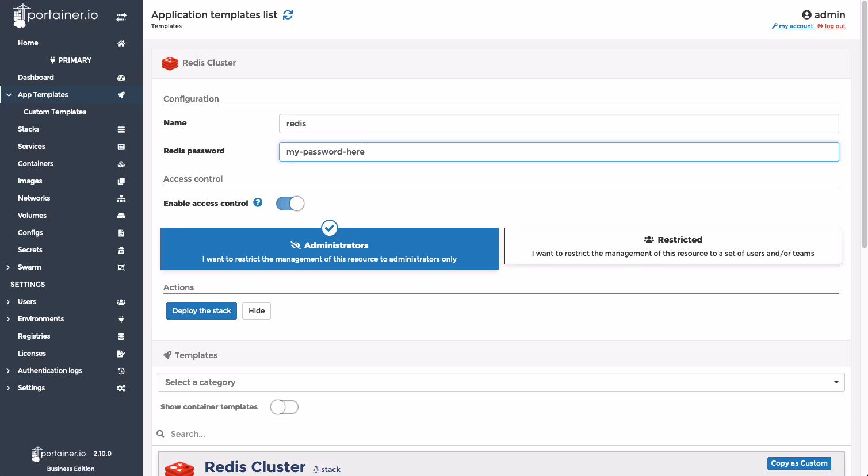The height and width of the screenshot is (476, 868).
Task: Select Restricted access control option
Action: tap(673, 246)
